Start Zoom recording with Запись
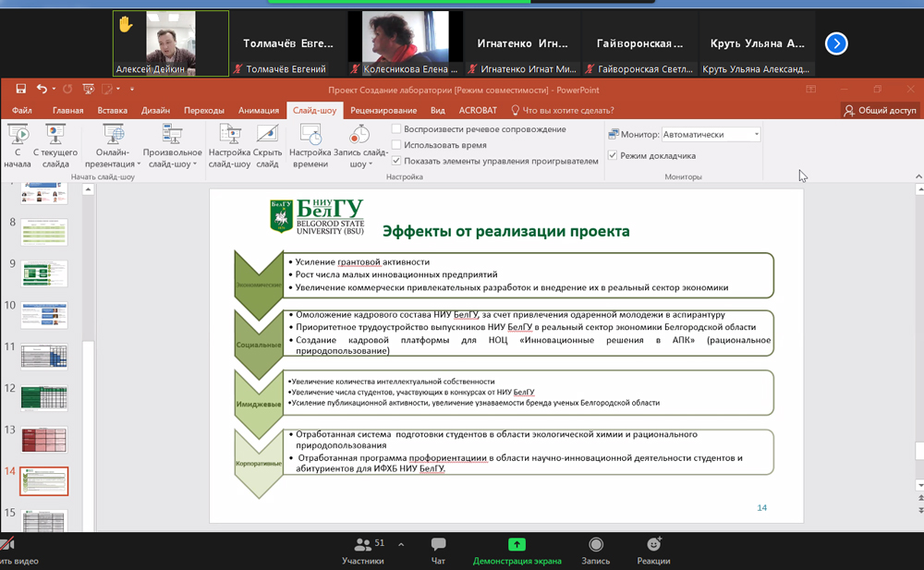This screenshot has width=924, height=570. (595, 551)
